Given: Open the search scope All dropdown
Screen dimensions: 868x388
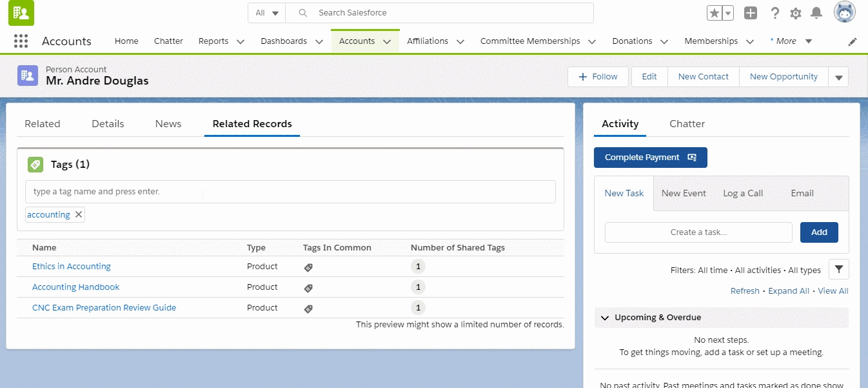Looking at the screenshot, I should coord(267,13).
